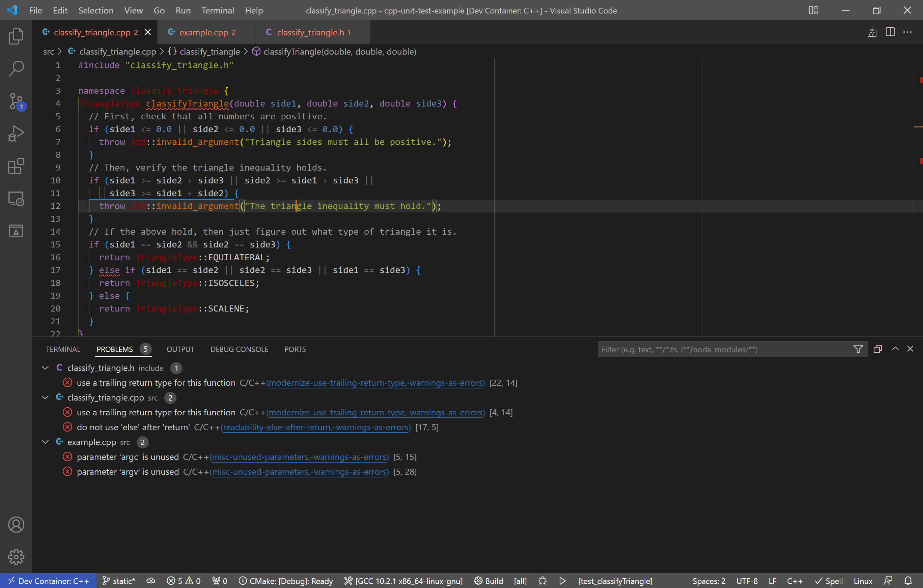This screenshot has height=588, width=923.
Task: Change the C++ language mode
Action: point(794,581)
